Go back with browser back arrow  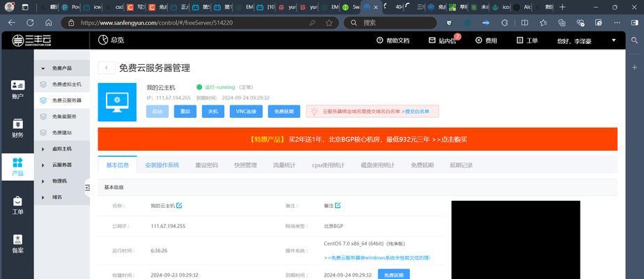pyautogui.click(x=11, y=23)
